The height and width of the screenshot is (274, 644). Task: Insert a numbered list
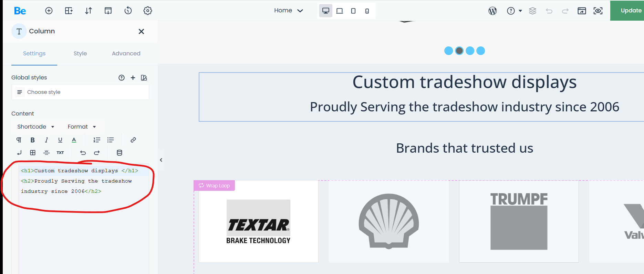click(x=97, y=140)
